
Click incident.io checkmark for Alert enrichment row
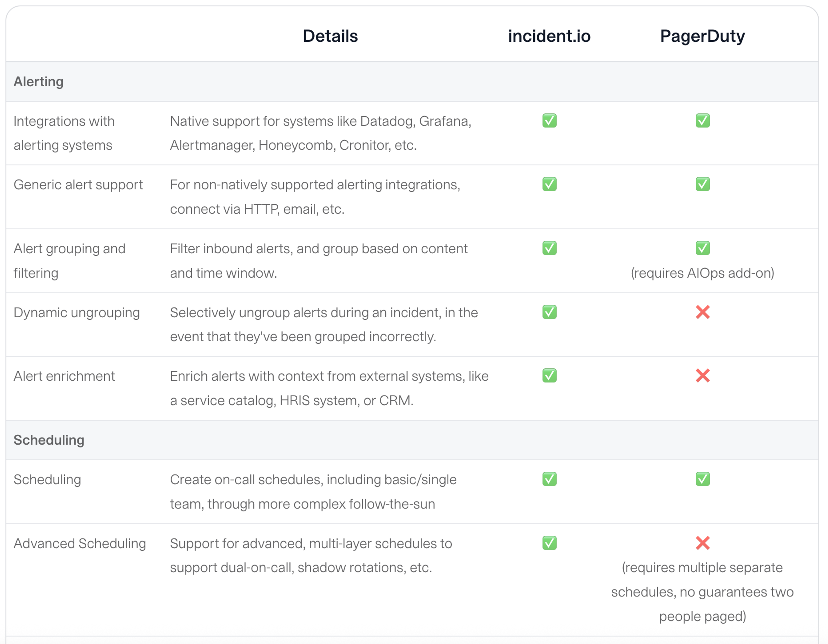point(549,376)
